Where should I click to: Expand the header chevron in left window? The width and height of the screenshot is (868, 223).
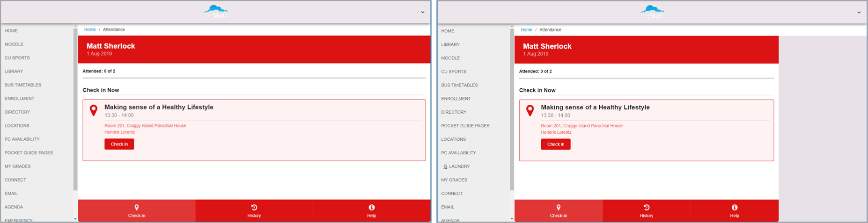click(422, 12)
